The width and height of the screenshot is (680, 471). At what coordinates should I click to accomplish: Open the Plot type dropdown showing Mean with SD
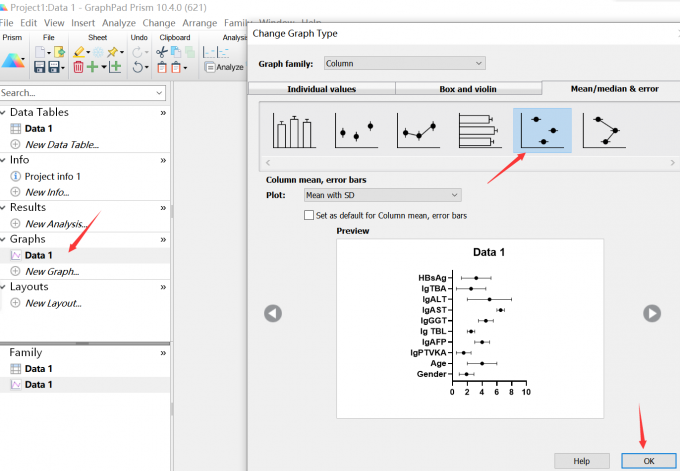pos(382,195)
